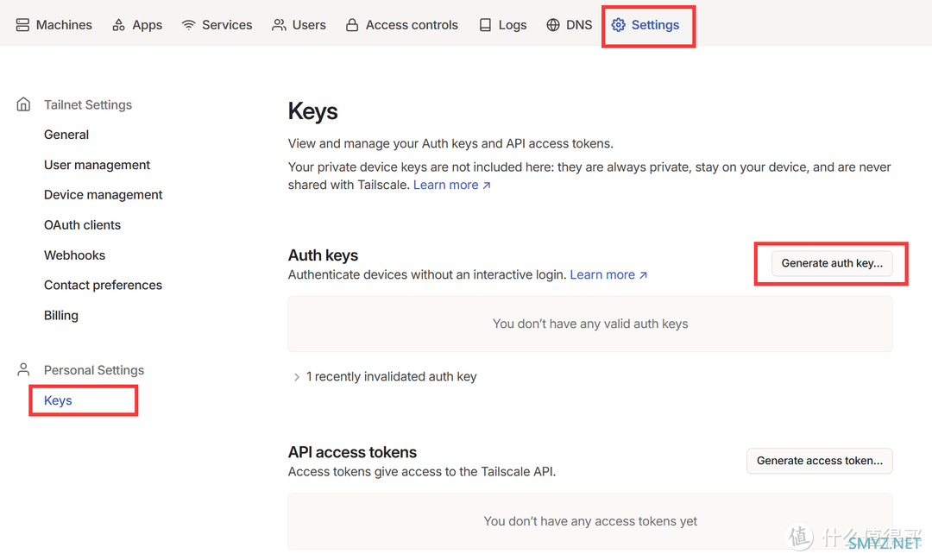932x560 pixels.
Task: Click the Settings gear icon
Action: pyautogui.click(x=619, y=25)
